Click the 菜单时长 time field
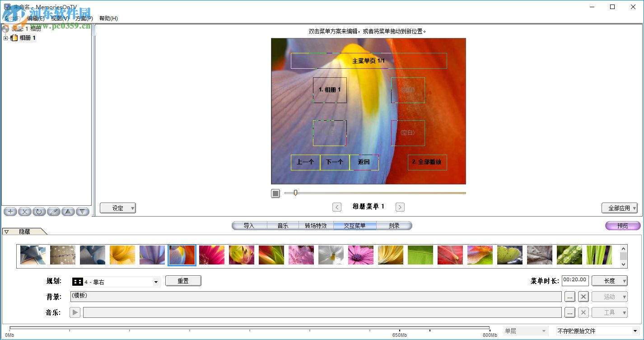This screenshot has height=340, width=644. pyautogui.click(x=575, y=280)
